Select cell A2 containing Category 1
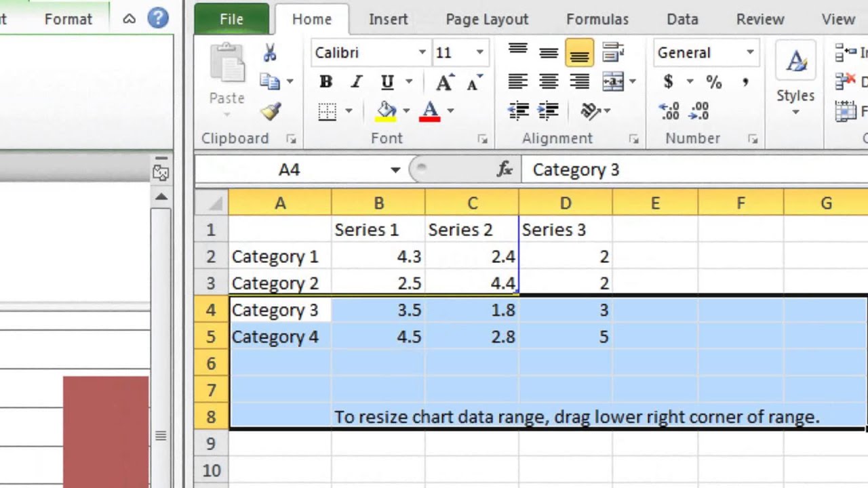 point(279,257)
